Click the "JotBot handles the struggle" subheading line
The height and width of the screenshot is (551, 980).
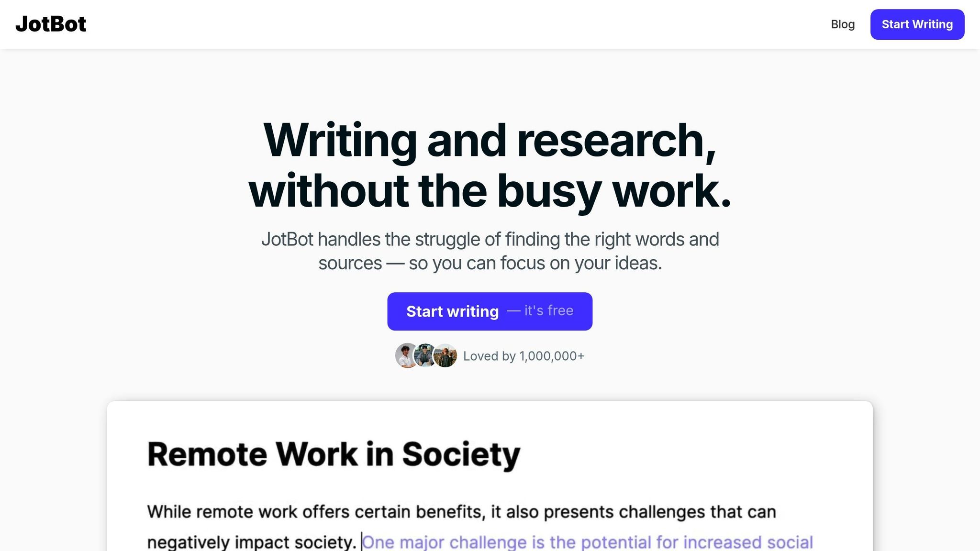click(x=490, y=239)
